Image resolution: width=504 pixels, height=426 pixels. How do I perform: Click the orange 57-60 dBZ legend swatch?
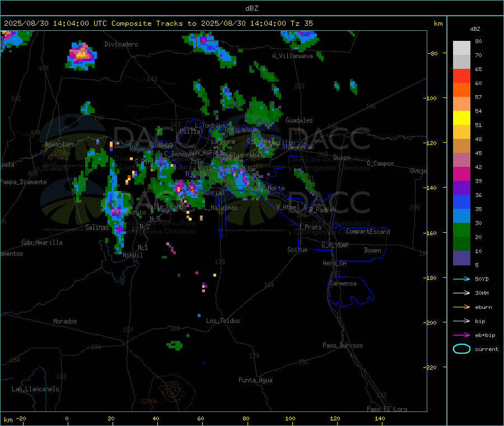461,90
